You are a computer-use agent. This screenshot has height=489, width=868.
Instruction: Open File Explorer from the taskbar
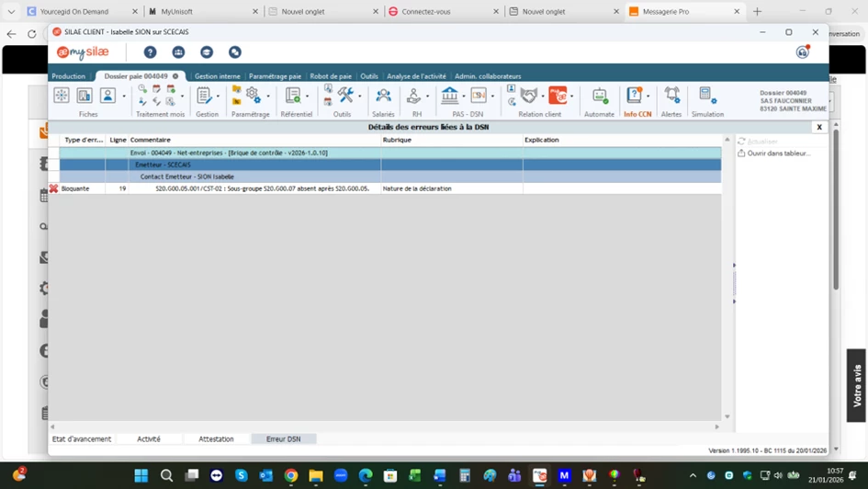tap(316, 476)
